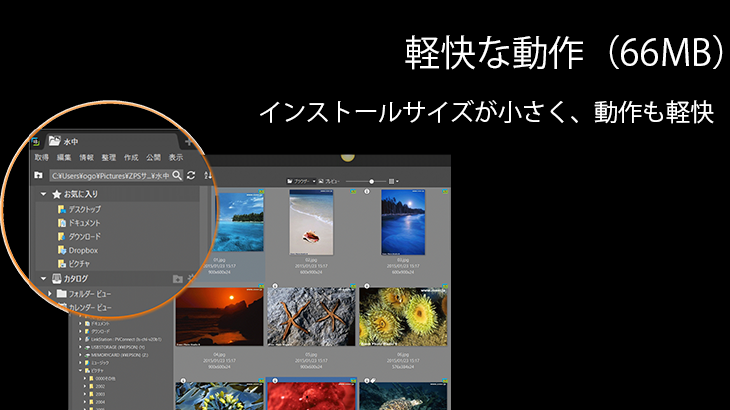Click the Zoner app logo icon
Image resolution: width=730 pixels, height=410 pixels.
(x=35, y=141)
